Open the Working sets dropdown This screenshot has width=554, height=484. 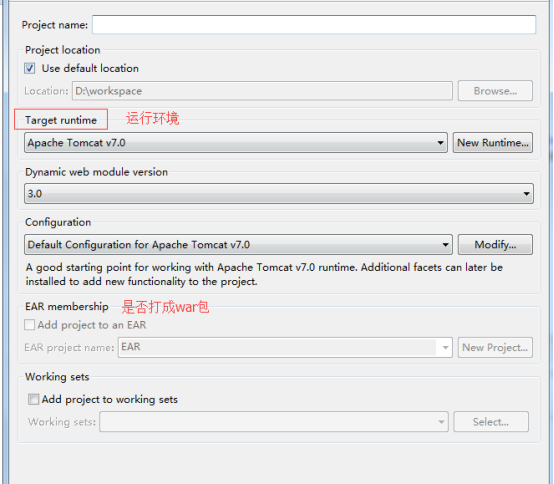pos(274,421)
